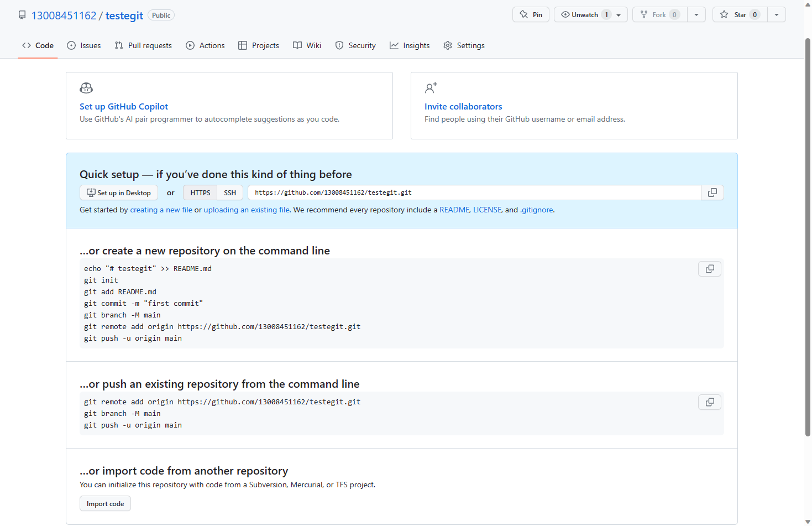812x526 pixels.
Task: Switch to the Actions tab
Action: (205, 45)
